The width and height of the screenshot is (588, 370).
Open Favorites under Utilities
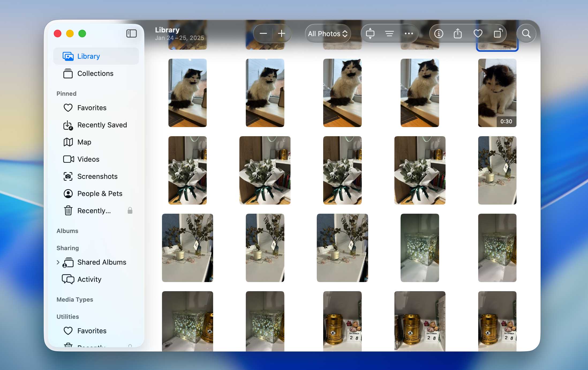[x=96, y=331]
